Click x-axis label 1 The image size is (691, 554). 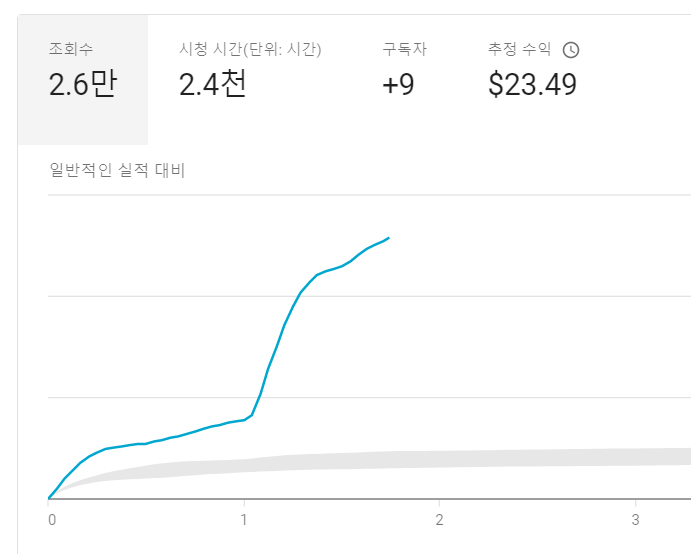coord(244,520)
